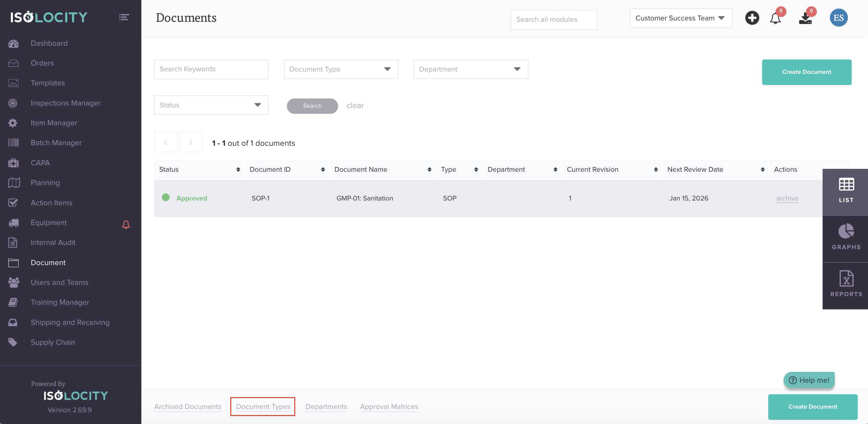The width and height of the screenshot is (868, 424).
Task: Select the List view icon
Action: tap(845, 190)
